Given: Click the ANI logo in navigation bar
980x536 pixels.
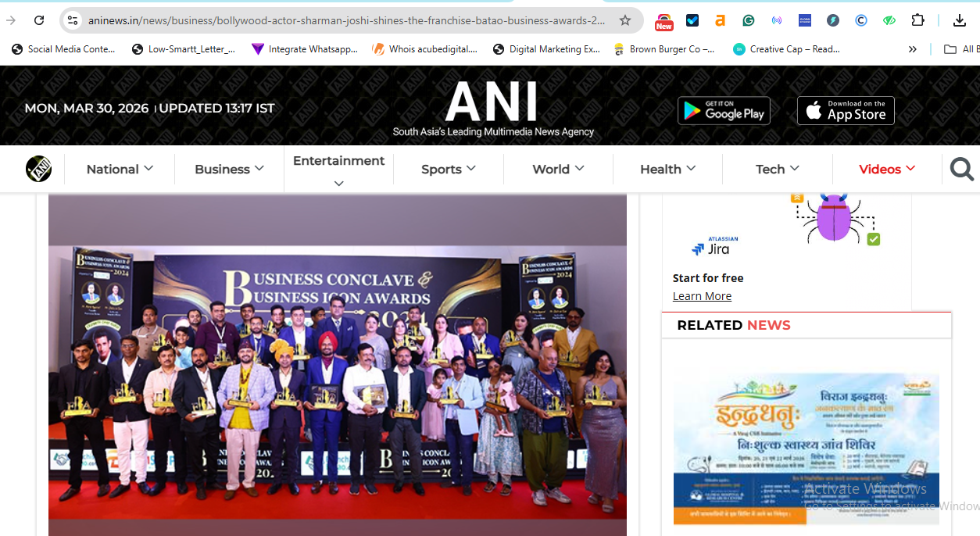Looking at the screenshot, I should tap(38, 168).
